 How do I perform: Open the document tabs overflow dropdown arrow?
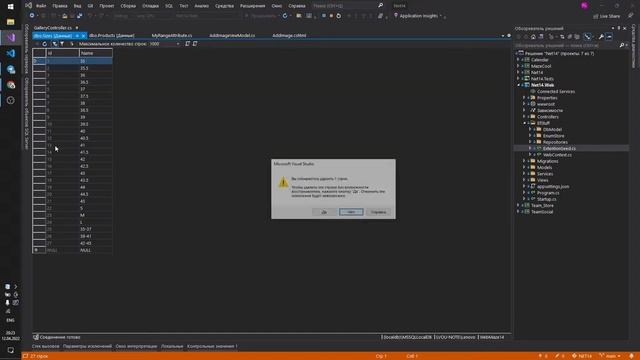(x=503, y=36)
